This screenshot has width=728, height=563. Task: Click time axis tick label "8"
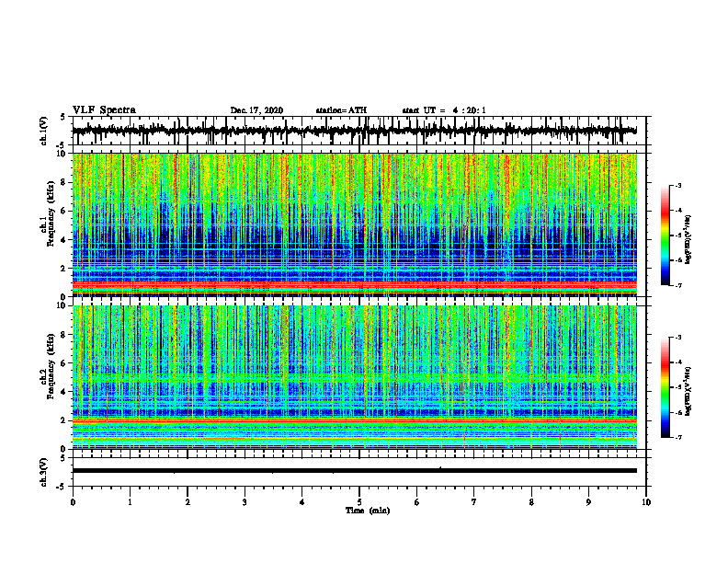pyautogui.click(x=531, y=502)
